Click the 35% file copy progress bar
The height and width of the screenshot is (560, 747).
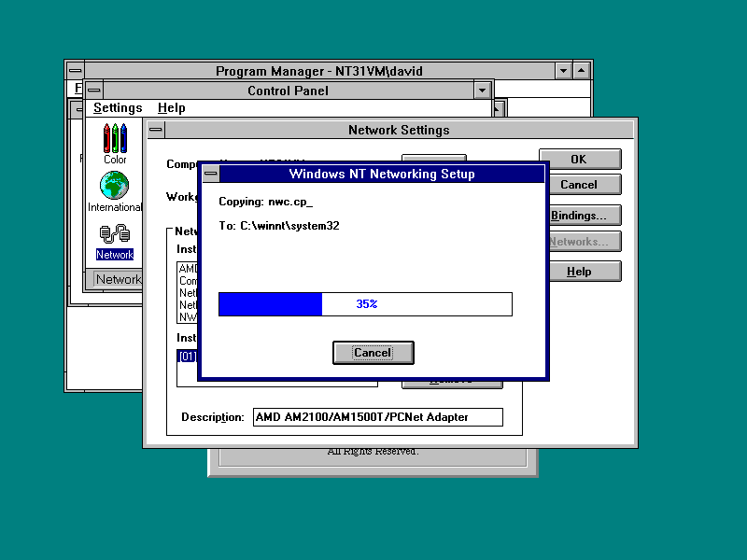[x=365, y=304]
